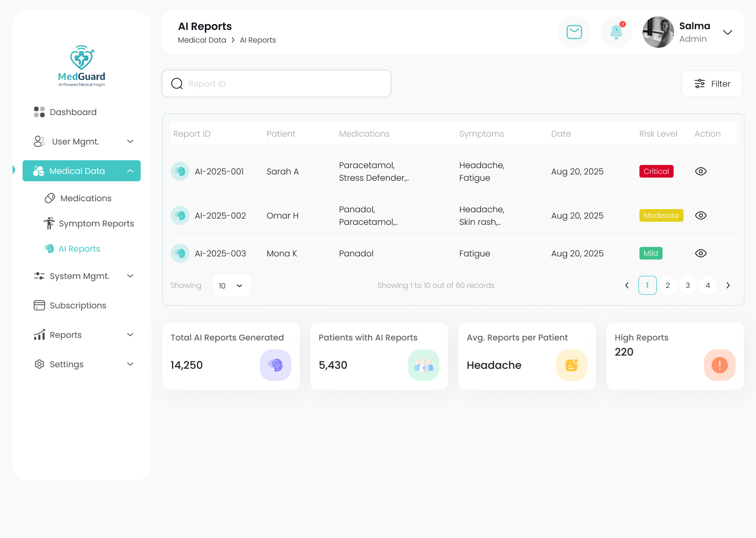The height and width of the screenshot is (538, 756).
Task: Click the Patients with AI Reports icon
Action: (x=424, y=365)
